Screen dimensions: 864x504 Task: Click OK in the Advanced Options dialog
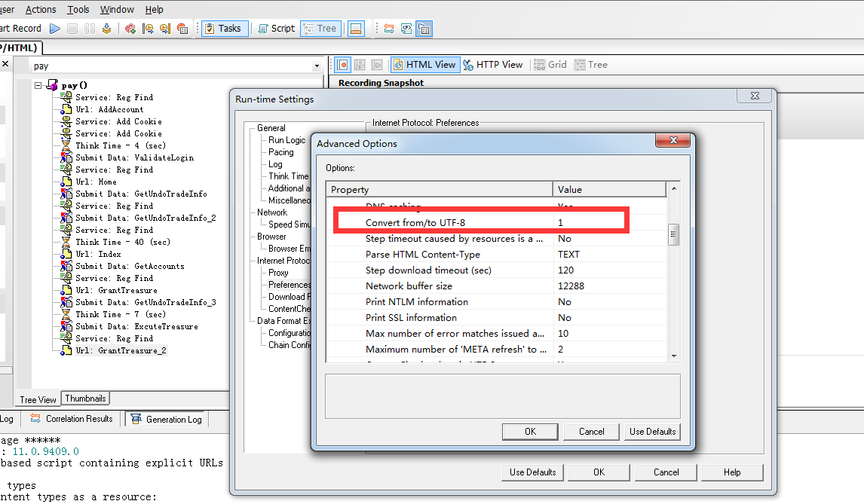coord(530,431)
